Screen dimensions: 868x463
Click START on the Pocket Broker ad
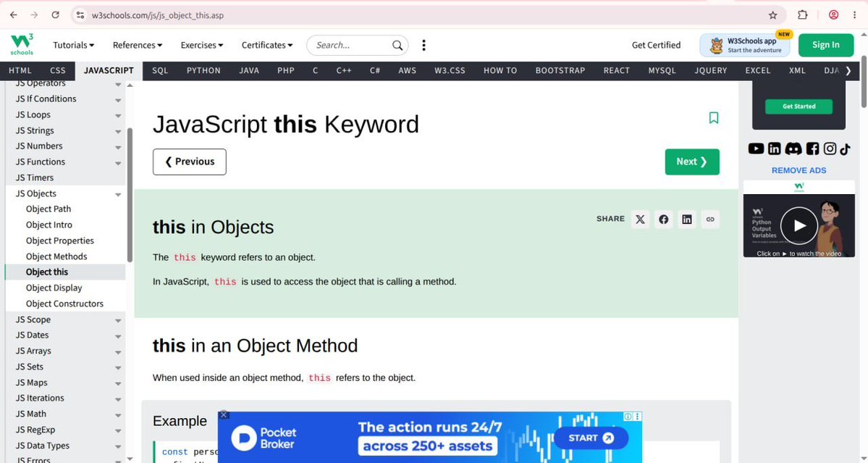pos(591,438)
